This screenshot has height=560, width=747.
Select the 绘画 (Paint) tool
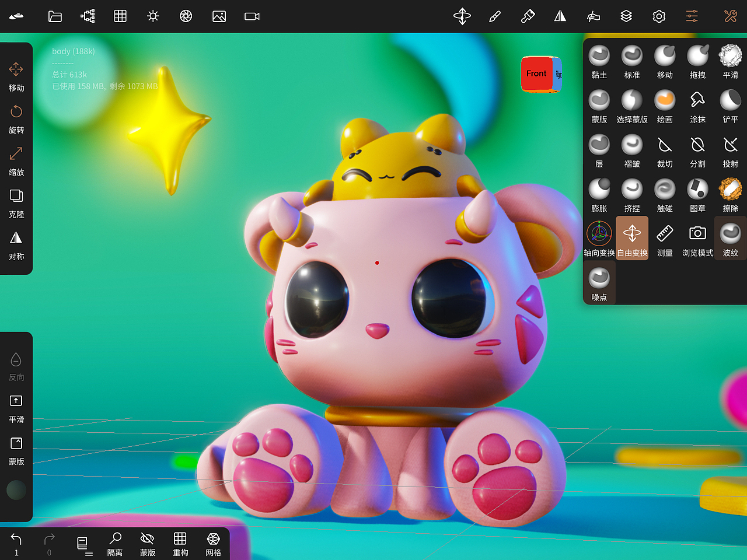point(665,106)
